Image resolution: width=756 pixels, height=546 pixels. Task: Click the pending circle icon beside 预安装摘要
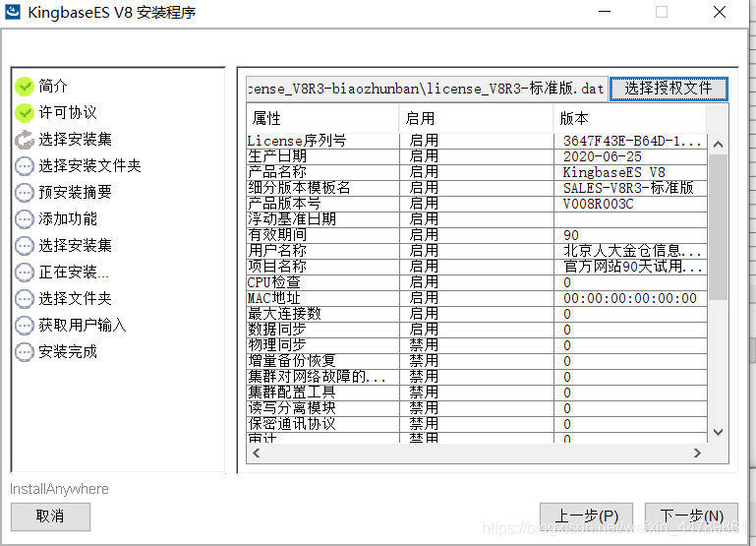(x=25, y=193)
